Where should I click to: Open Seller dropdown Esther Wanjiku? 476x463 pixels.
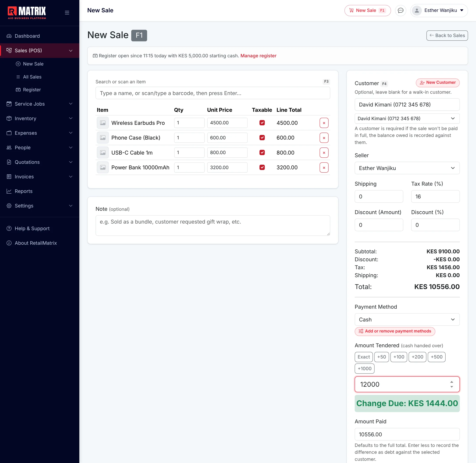(407, 168)
